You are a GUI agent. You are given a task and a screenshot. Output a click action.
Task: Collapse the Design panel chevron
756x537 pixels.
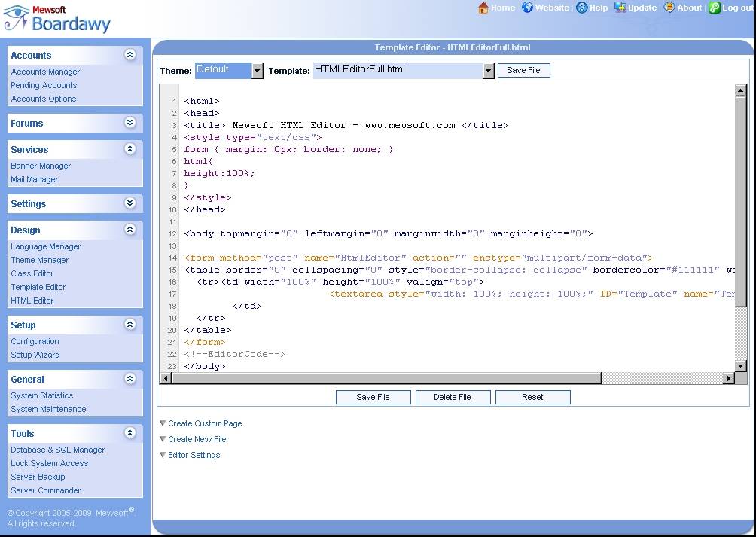(x=130, y=230)
